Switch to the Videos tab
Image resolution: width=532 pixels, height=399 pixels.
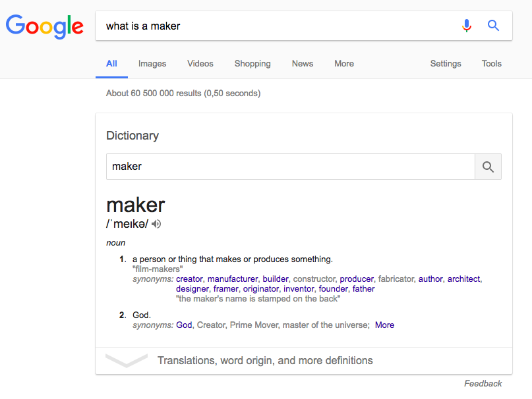[200, 64]
